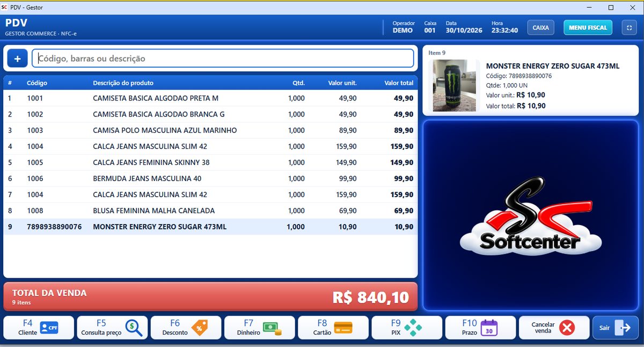Click the Softcenter logo panel
The image size is (644, 347).
[x=531, y=215]
